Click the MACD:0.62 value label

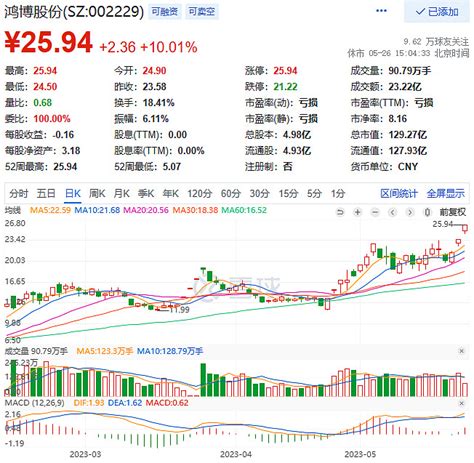coord(167,403)
